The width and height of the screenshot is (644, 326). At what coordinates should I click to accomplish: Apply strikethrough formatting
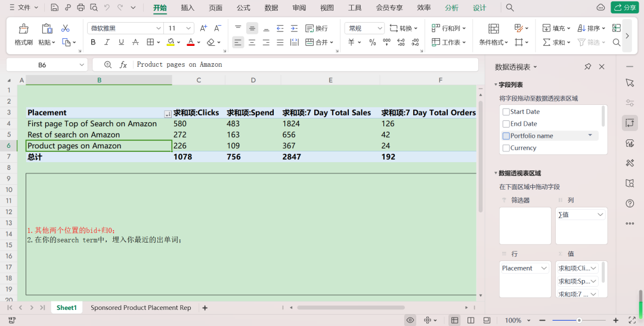tap(135, 42)
